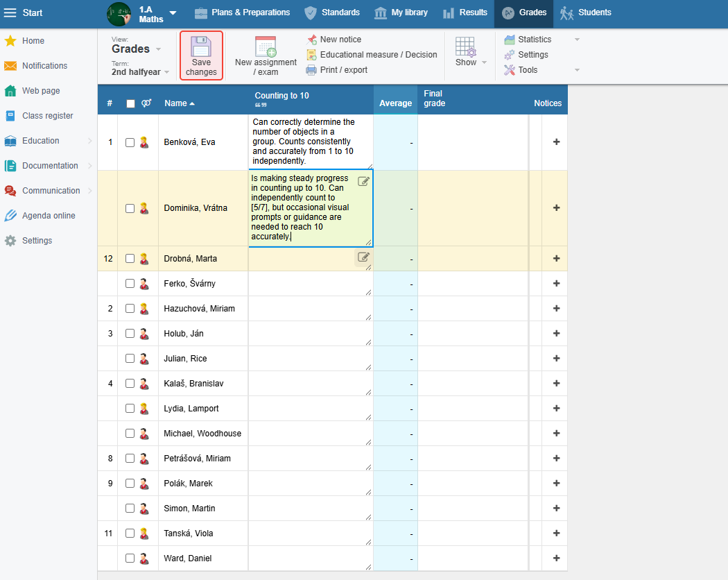Click the toolbar Settings gears icon
The height and width of the screenshot is (580, 728).
click(510, 55)
